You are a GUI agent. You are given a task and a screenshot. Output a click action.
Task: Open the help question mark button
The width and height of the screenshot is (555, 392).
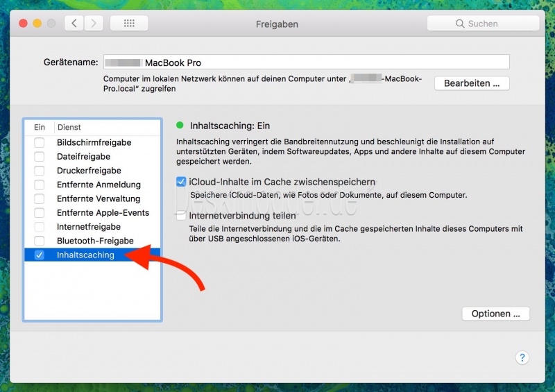[522, 358]
